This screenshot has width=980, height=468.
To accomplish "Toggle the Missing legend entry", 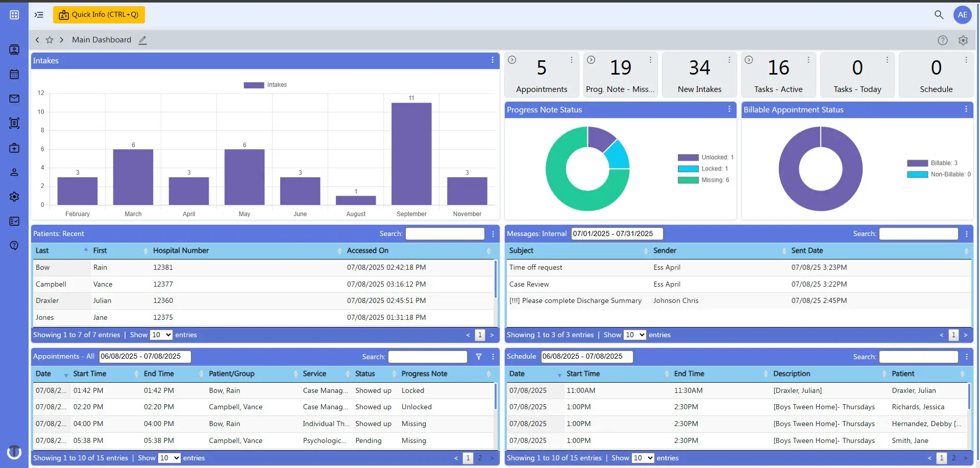I will click(x=703, y=180).
